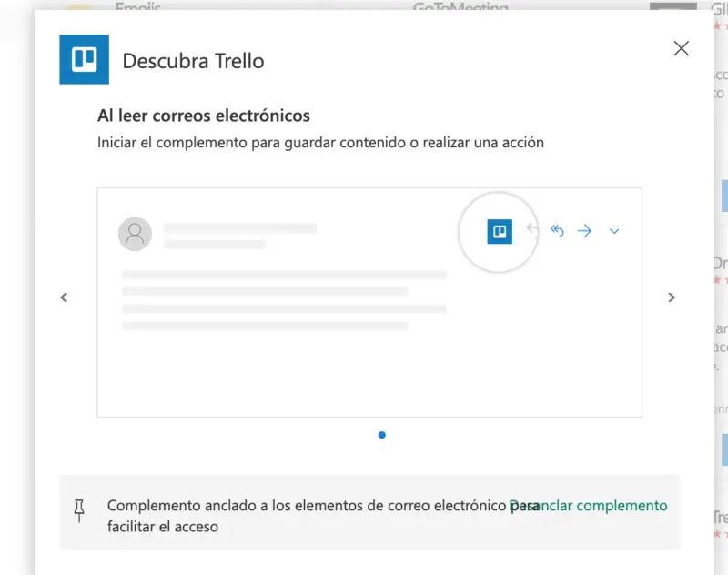Go to the next carousel slide
This screenshot has width=728, height=575.
pyautogui.click(x=672, y=298)
